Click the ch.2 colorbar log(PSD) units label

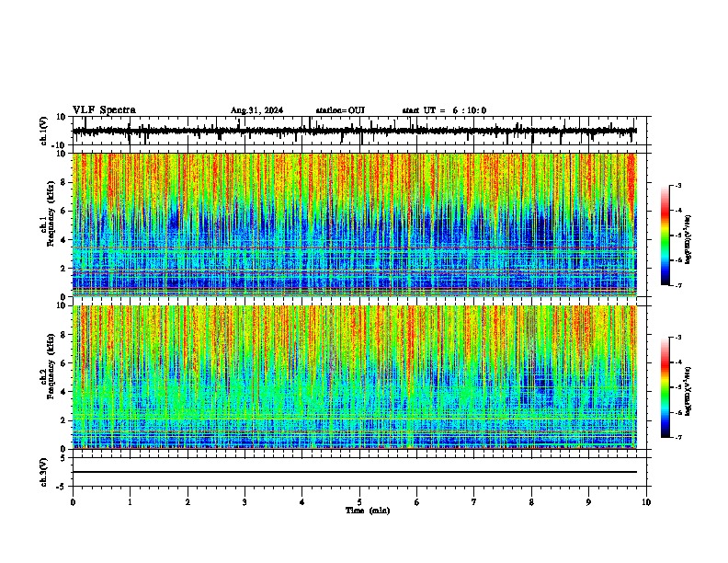[688, 391]
